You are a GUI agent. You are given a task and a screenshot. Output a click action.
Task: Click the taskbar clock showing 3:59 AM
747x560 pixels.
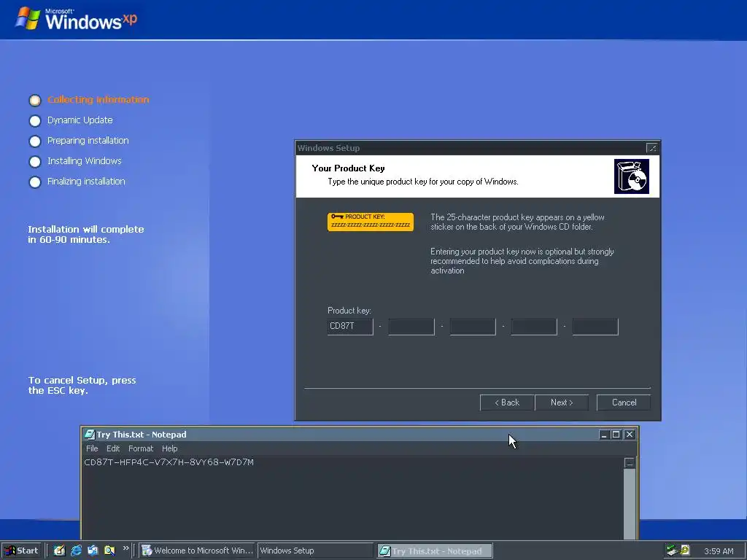tap(719, 551)
